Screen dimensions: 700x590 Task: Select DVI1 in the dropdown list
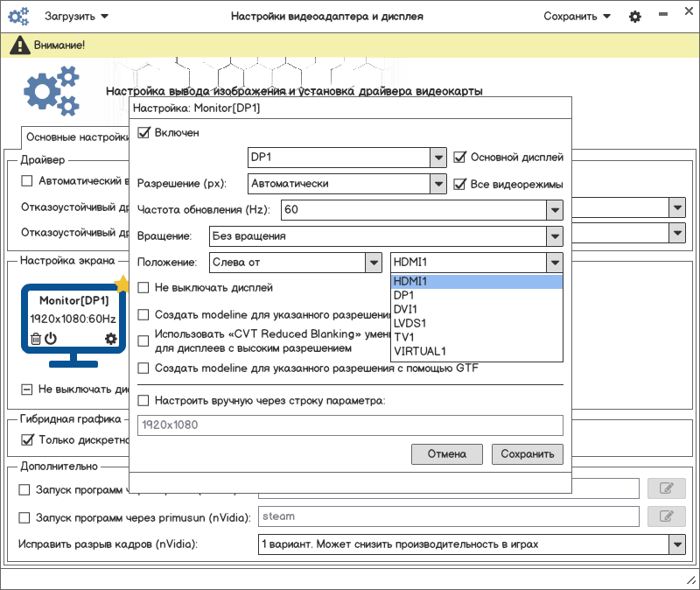click(476, 309)
